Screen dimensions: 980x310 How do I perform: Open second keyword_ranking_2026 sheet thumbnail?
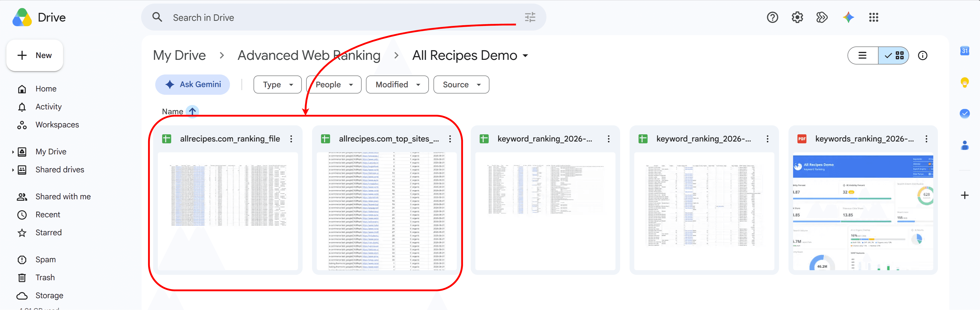[704, 211]
